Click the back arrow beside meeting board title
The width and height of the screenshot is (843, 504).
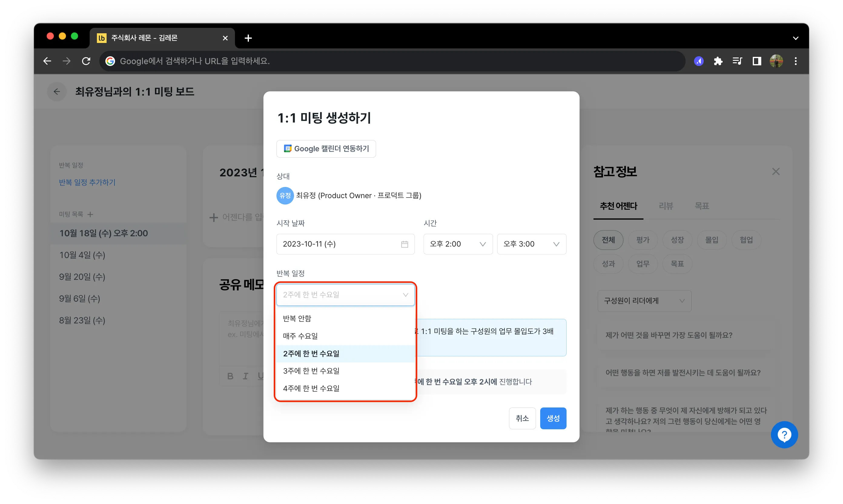click(x=57, y=92)
